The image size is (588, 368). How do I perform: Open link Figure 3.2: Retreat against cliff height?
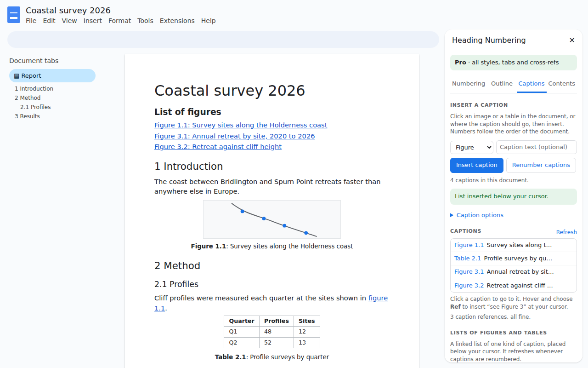point(218,147)
